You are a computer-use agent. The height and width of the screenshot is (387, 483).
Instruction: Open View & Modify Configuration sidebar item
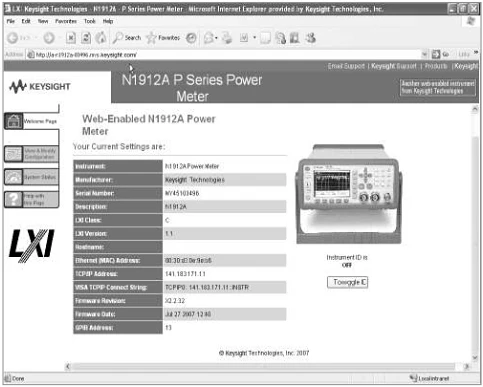click(31, 154)
